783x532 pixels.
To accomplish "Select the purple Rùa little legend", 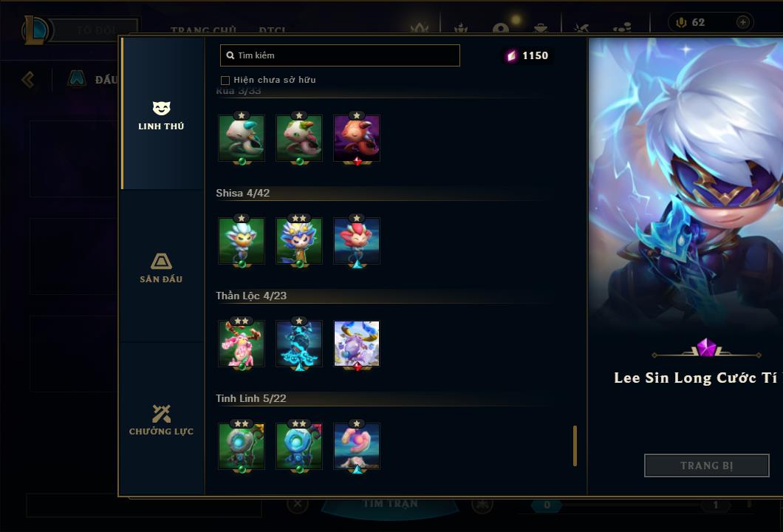I will (x=357, y=138).
